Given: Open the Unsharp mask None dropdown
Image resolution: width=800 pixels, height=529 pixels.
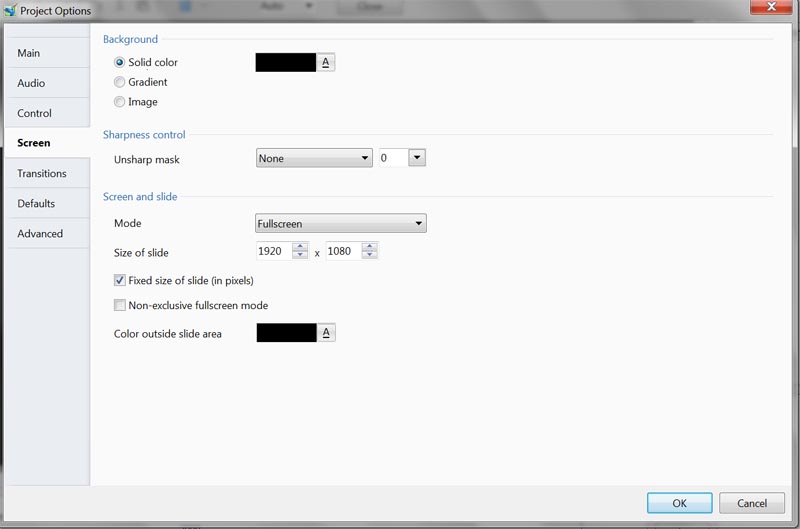Looking at the screenshot, I should tap(314, 158).
